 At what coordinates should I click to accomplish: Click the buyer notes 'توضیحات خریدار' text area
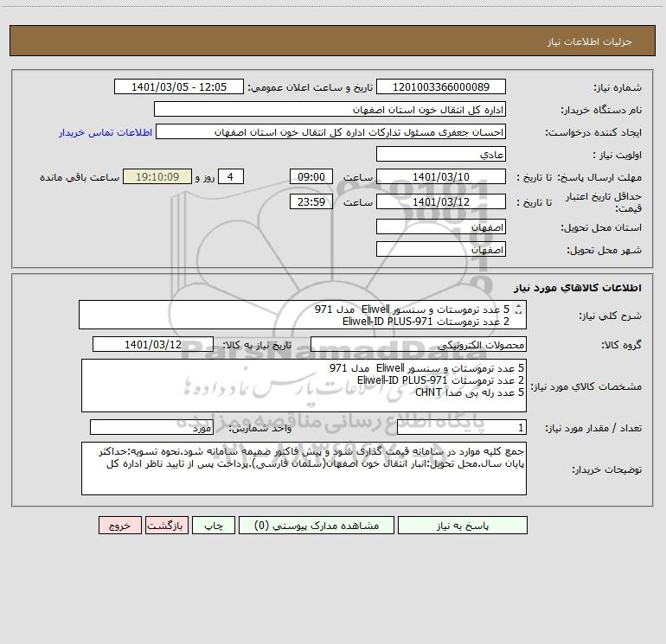(304, 469)
